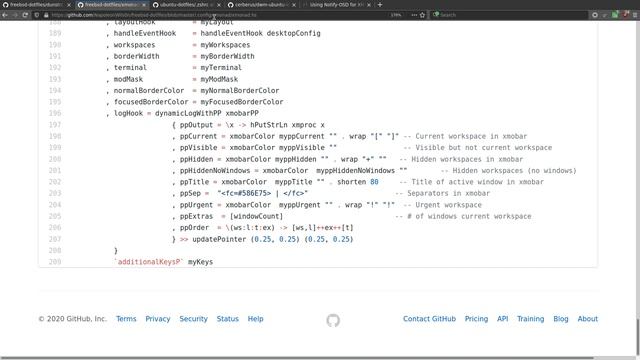This screenshot has height=360, width=640.
Task: Click 'myWorkspaces' on line 190
Action: 225,44
